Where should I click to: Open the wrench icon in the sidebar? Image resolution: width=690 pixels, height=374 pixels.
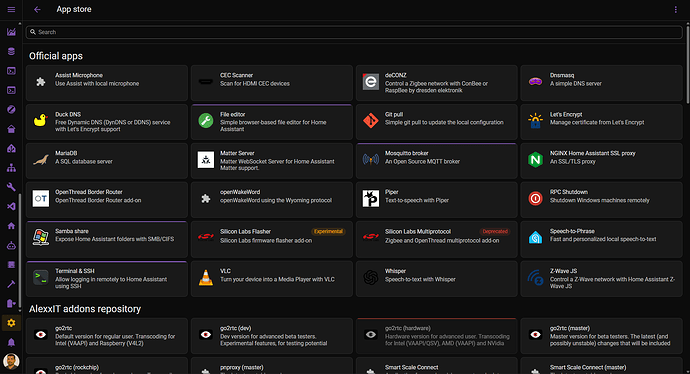[x=11, y=187]
